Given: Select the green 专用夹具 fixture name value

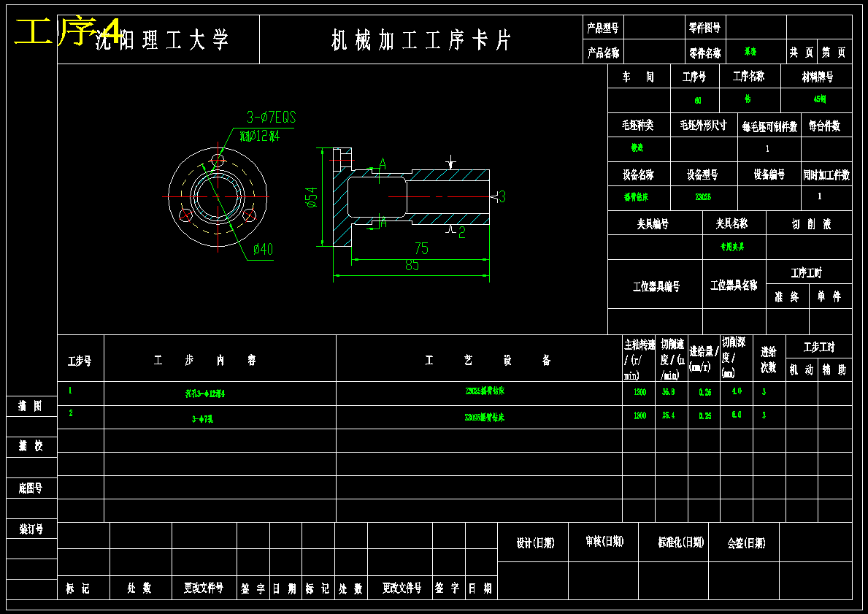Looking at the screenshot, I should tap(731, 247).
